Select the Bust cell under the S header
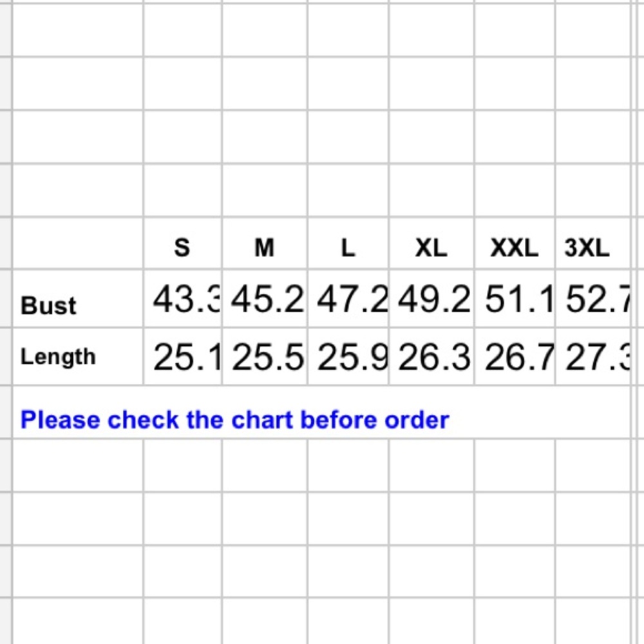 (186, 299)
